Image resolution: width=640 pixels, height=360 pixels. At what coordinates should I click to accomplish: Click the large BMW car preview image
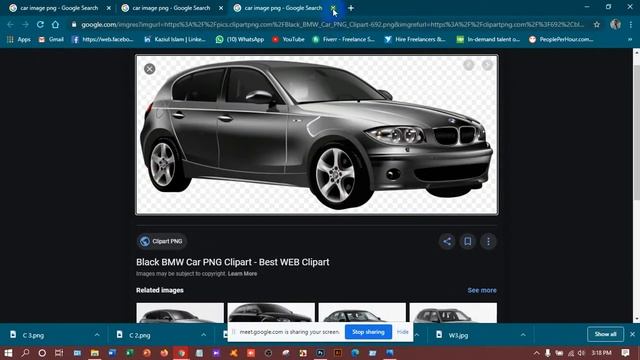pos(317,135)
